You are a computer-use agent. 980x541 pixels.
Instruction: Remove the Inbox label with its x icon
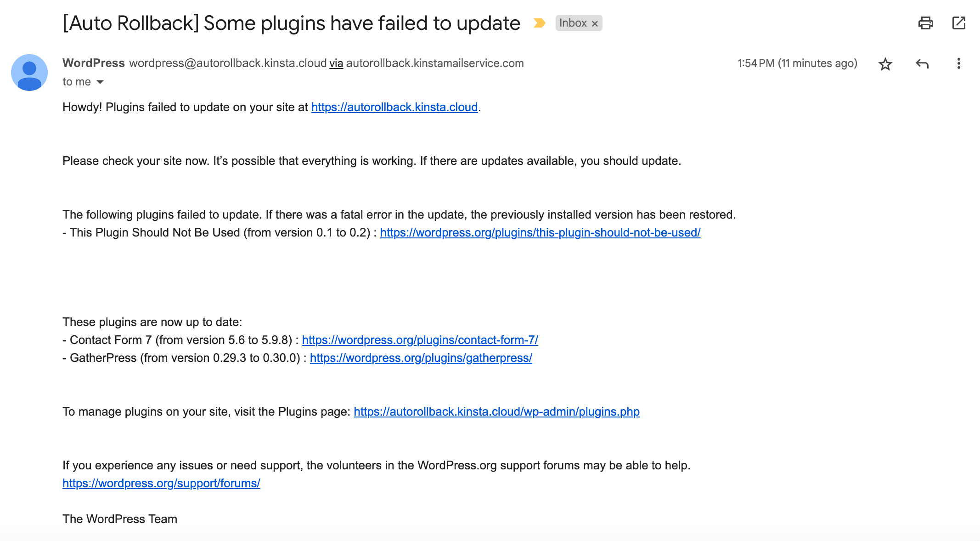click(595, 23)
